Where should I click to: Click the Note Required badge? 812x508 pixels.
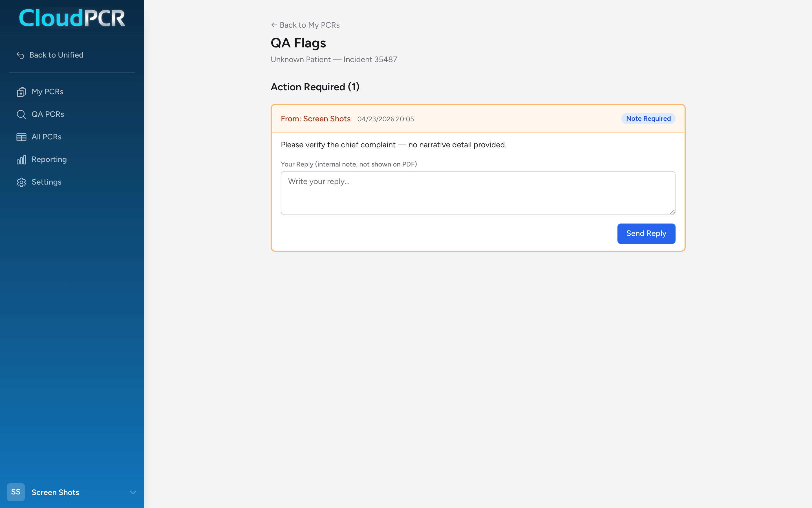point(648,119)
